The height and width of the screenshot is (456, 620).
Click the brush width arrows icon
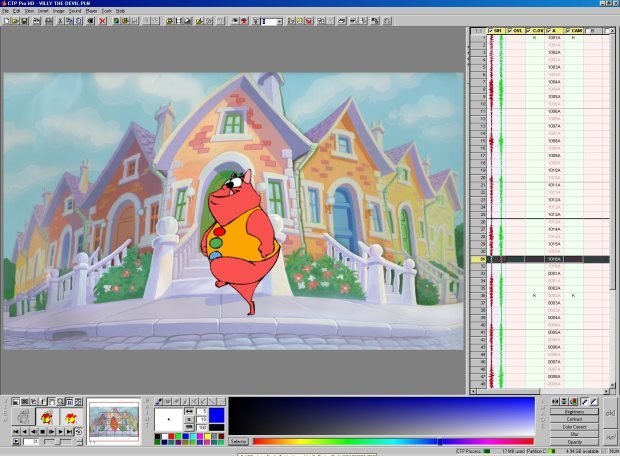[x=189, y=411]
